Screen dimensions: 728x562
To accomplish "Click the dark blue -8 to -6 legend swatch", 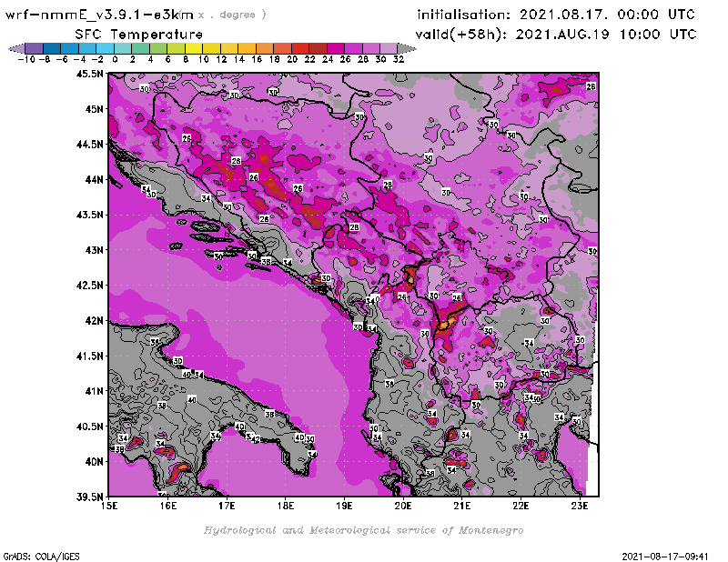I will pyautogui.click(x=52, y=48).
